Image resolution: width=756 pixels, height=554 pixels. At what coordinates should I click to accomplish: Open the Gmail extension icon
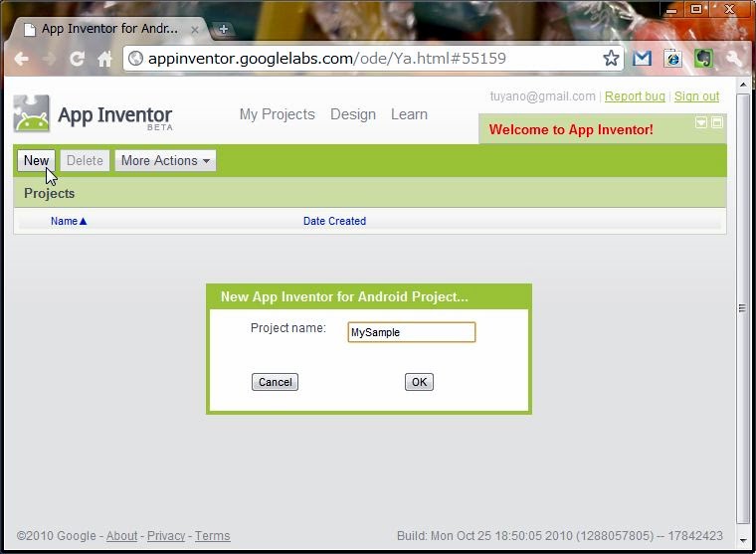point(643,59)
